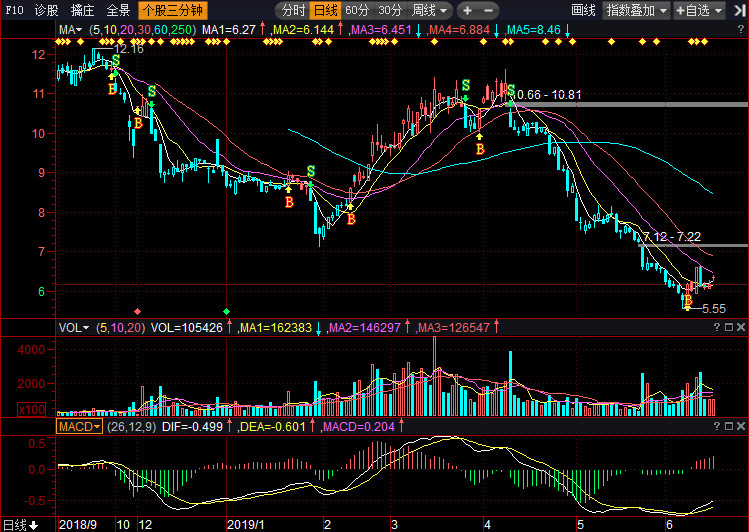
Task: Click the +自选 add to watchlist button
Action: (x=696, y=10)
